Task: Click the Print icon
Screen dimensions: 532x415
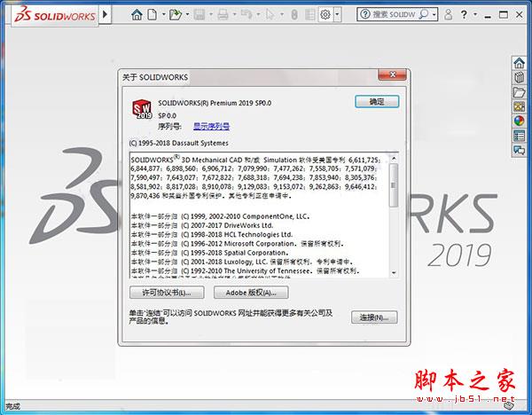Action: tap(223, 14)
